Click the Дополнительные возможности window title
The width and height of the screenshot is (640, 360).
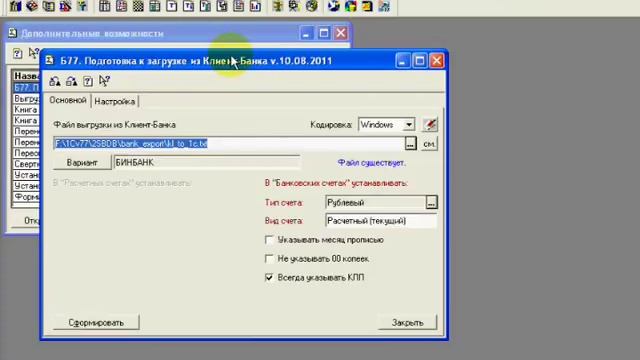(x=92, y=33)
